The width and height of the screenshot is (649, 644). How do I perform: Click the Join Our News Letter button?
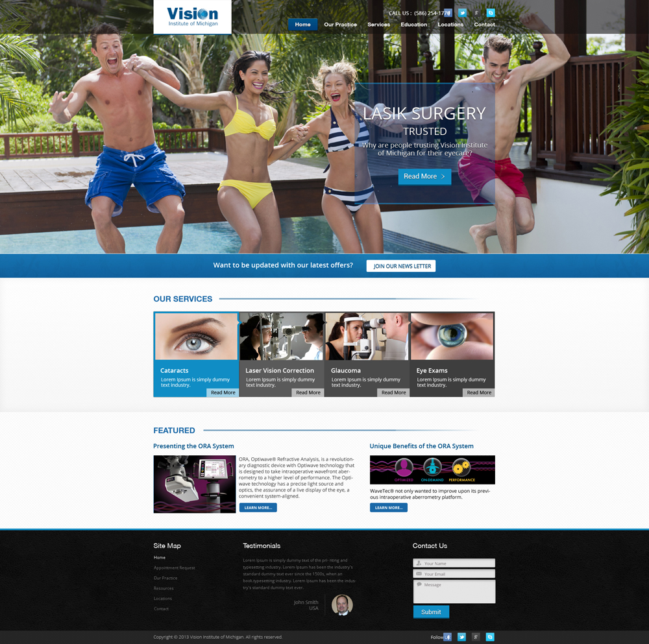pyautogui.click(x=401, y=266)
